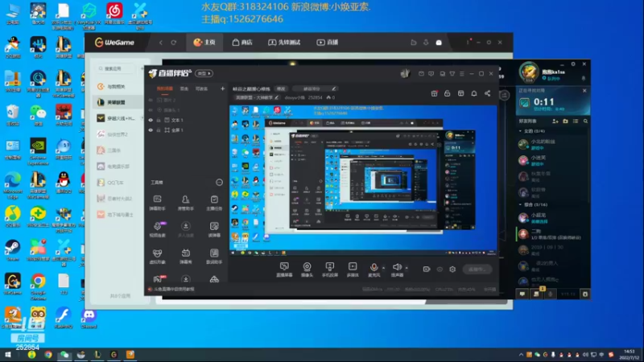The width and height of the screenshot is (644, 362).
Task: Switch to WeGame 主页 tab
Action: (204, 43)
